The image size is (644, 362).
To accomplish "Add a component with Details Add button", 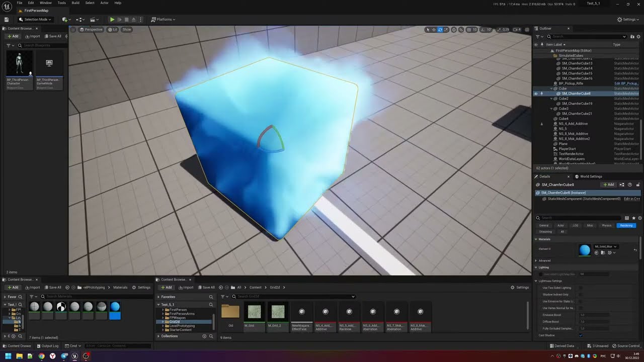I will coord(609,185).
